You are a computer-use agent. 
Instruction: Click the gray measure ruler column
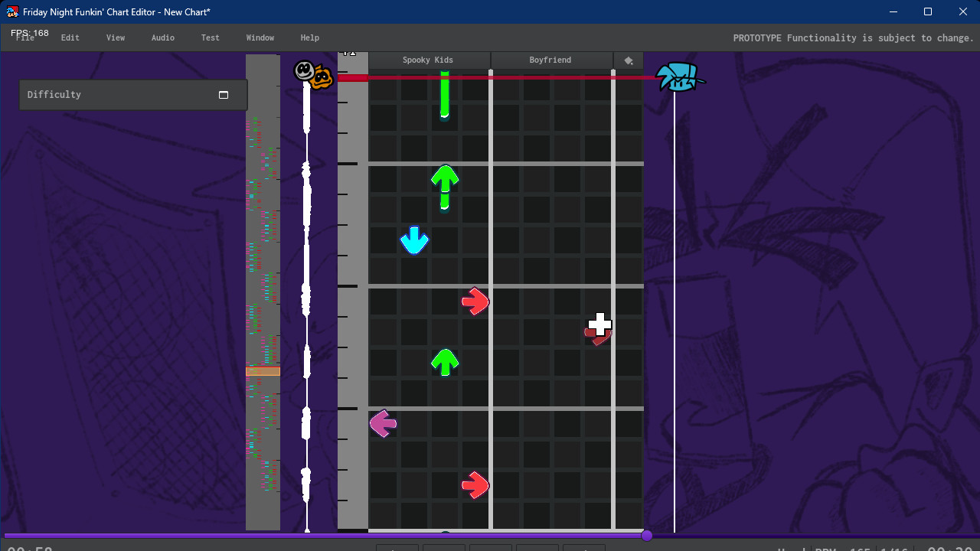pos(353,292)
